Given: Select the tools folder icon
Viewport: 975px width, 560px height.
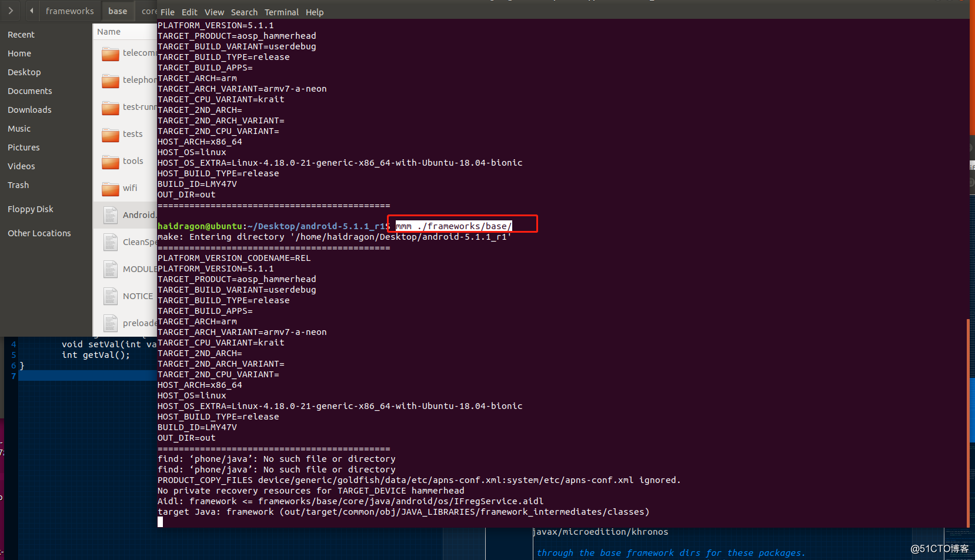Looking at the screenshot, I should coord(110,162).
